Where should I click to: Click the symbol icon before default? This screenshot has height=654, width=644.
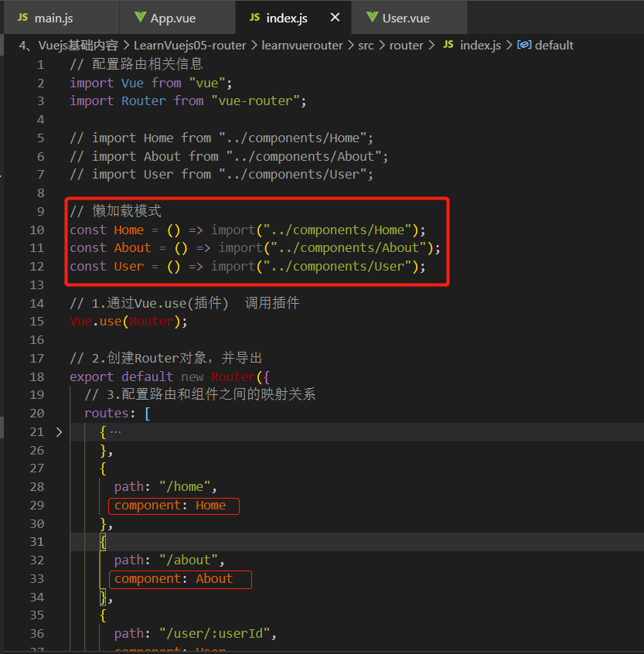[x=524, y=45]
